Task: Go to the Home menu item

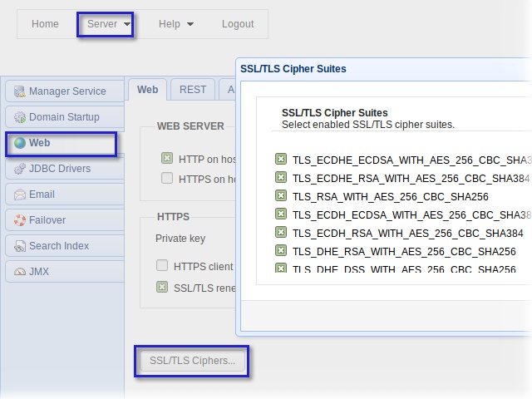Action: (45, 24)
